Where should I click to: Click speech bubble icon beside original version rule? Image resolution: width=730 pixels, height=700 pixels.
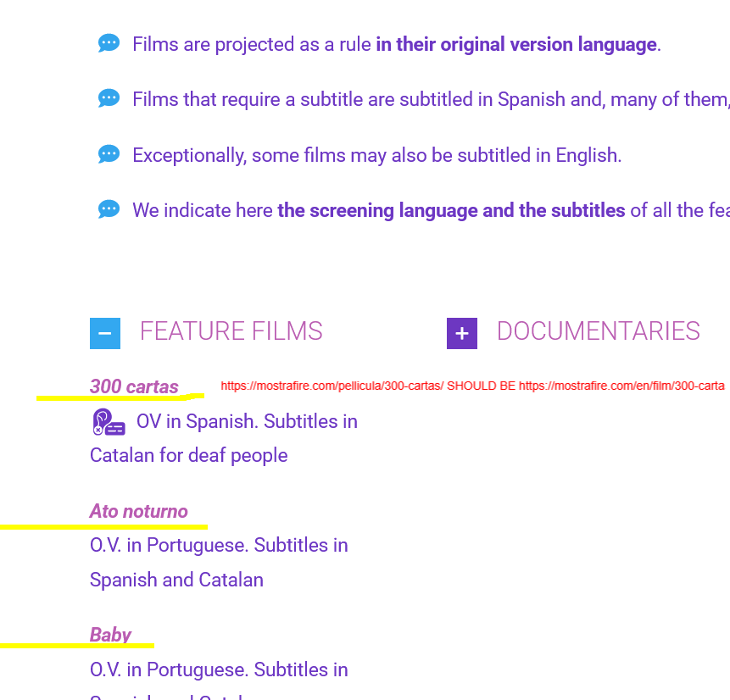[x=109, y=43]
